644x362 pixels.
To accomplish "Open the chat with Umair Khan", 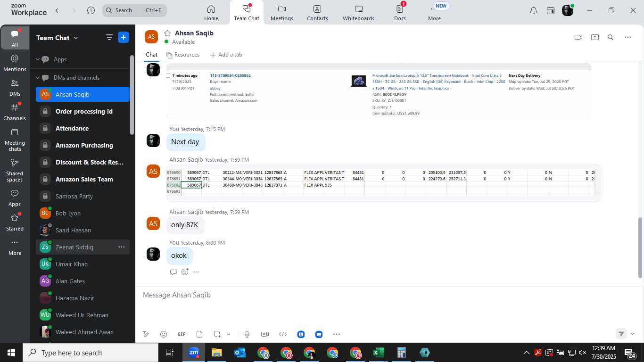I will (83, 264).
